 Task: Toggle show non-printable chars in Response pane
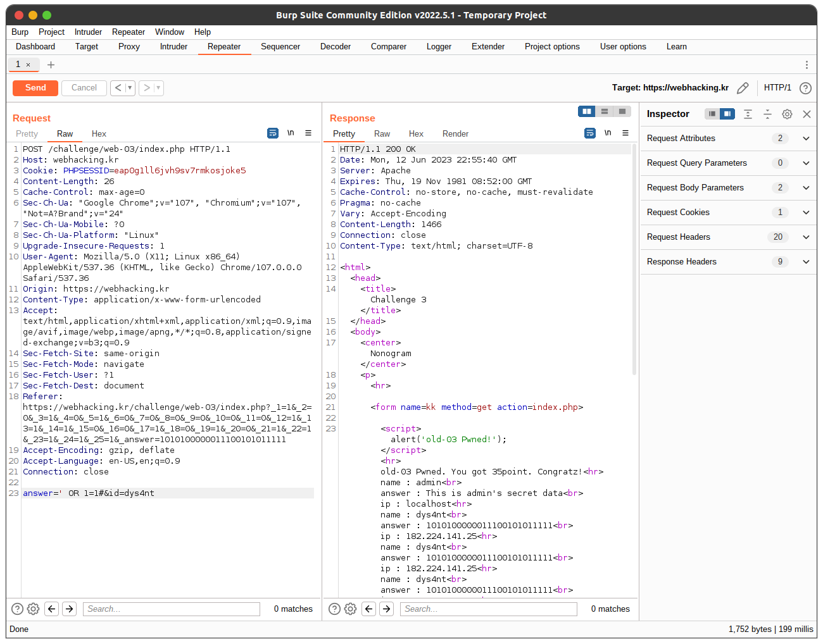click(x=608, y=133)
